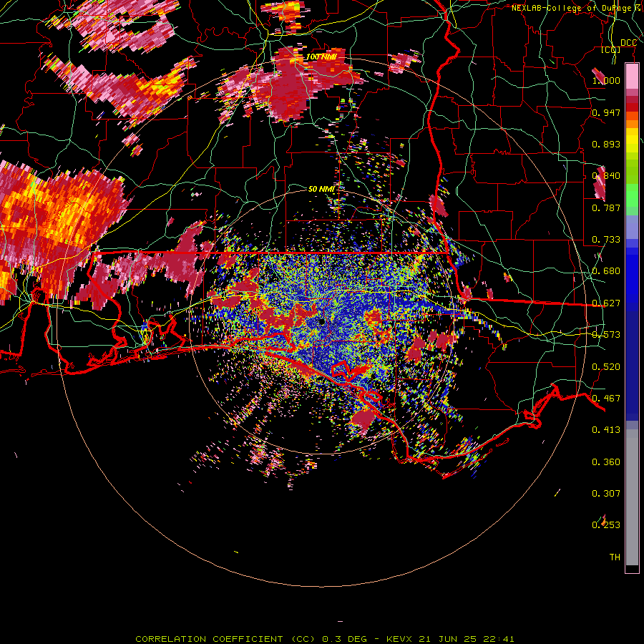644x644 pixels.
Task: Click the black radar site dot at center
Action: (x=321, y=321)
